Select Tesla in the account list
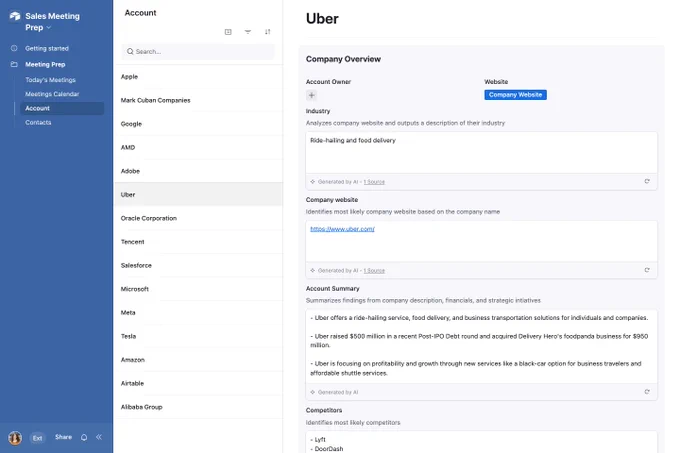Image resolution: width=680 pixels, height=453 pixels. (198, 336)
